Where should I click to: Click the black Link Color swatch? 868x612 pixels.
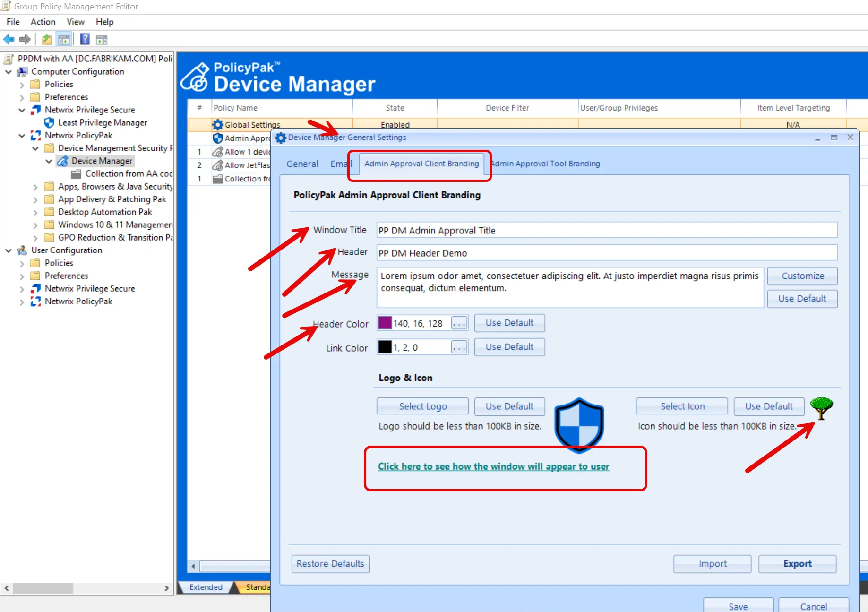(385, 347)
